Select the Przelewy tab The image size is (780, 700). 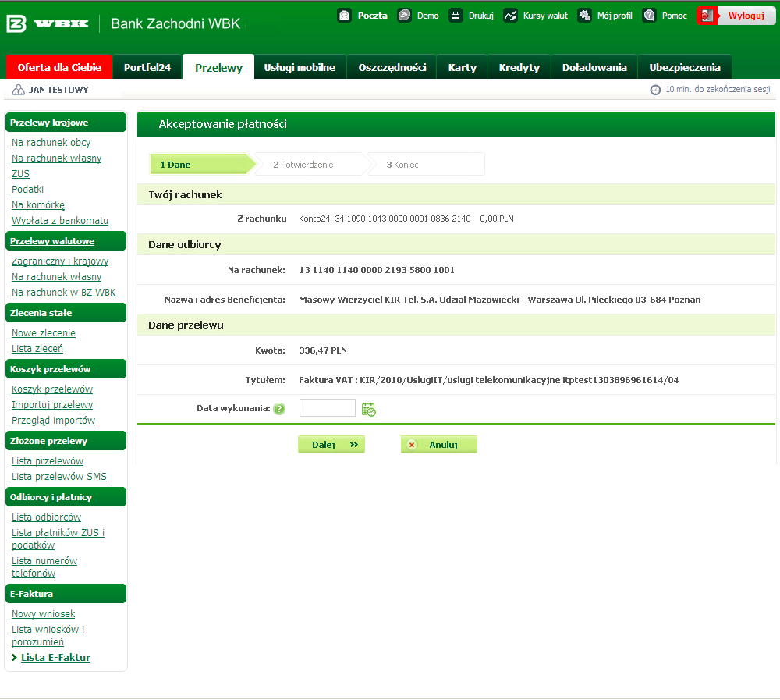(x=218, y=67)
